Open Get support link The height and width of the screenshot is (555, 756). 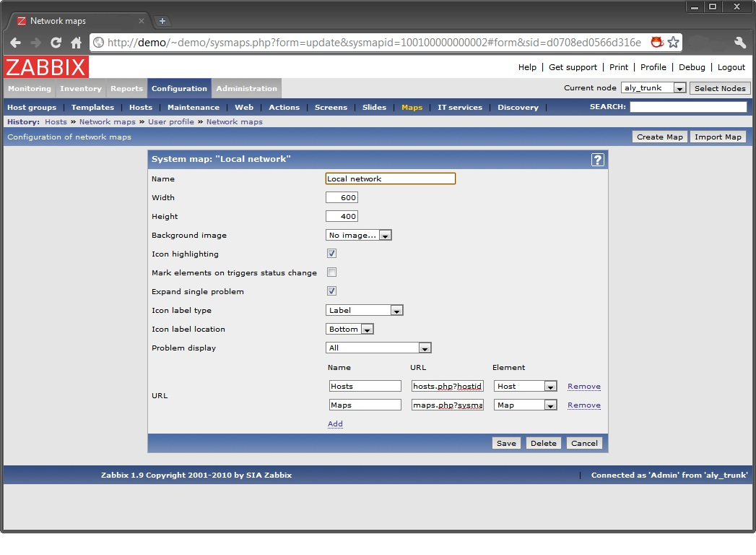[573, 67]
